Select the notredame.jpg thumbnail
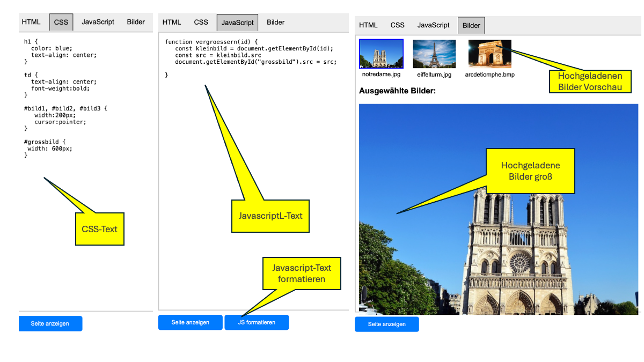The image size is (644, 362). [381, 54]
